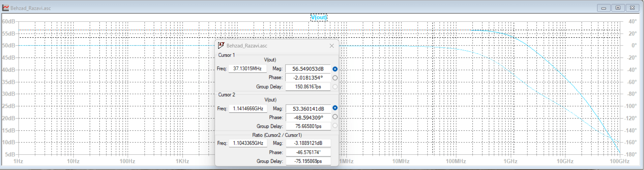The width and height of the screenshot is (644, 170).
Task: Click Ratio Mag field -3.1889121dB
Action: pos(308,143)
